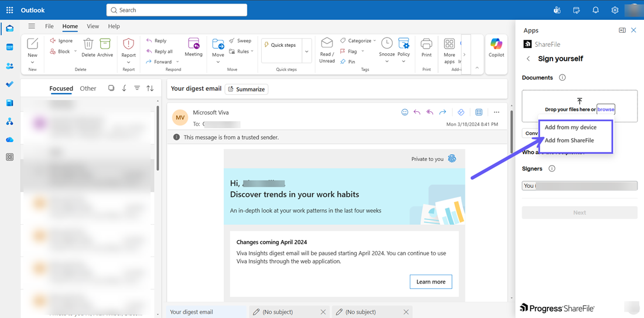Image resolution: width=644 pixels, height=318 pixels.
Task: Click the message more options ellipsis
Action: click(x=496, y=112)
